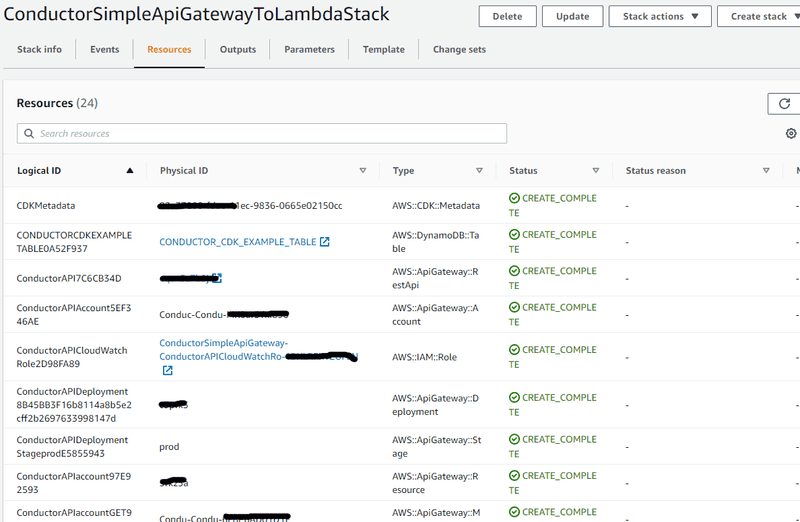Switch to Stack info tab
Screen dimensions: 800x522
(39, 49)
